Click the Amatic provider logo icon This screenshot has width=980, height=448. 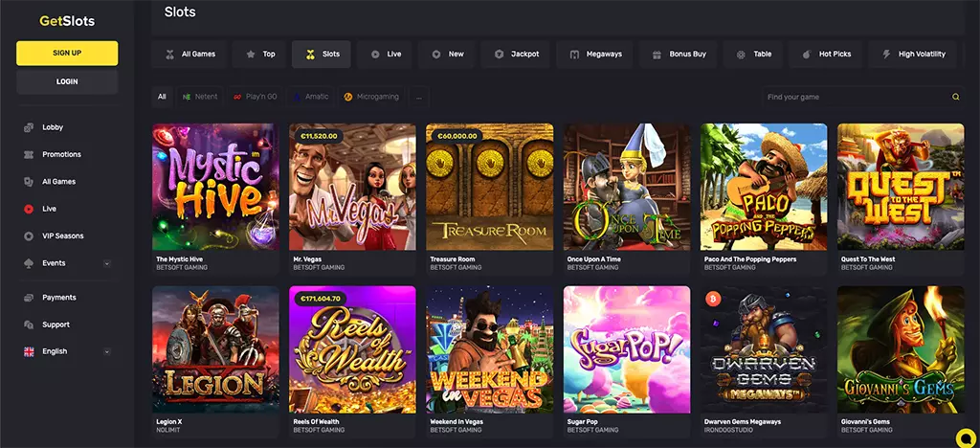pos(297,97)
